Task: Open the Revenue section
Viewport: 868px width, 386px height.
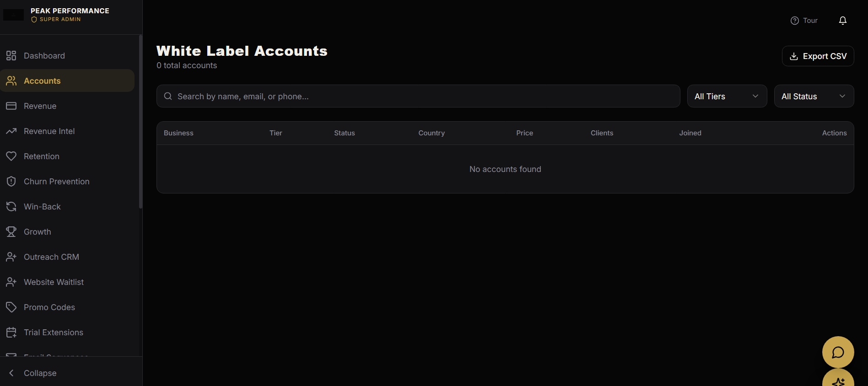Action: (x=67, y=106)
